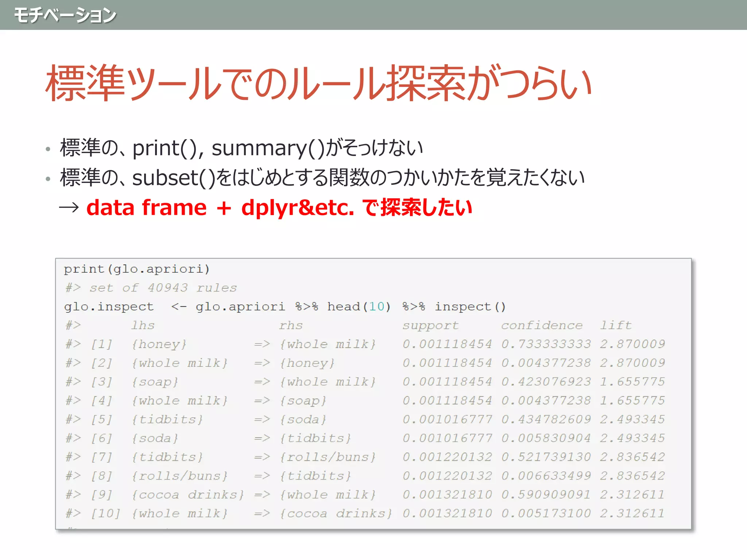Click {soda} in row [5] rhs

coord(303,420)
